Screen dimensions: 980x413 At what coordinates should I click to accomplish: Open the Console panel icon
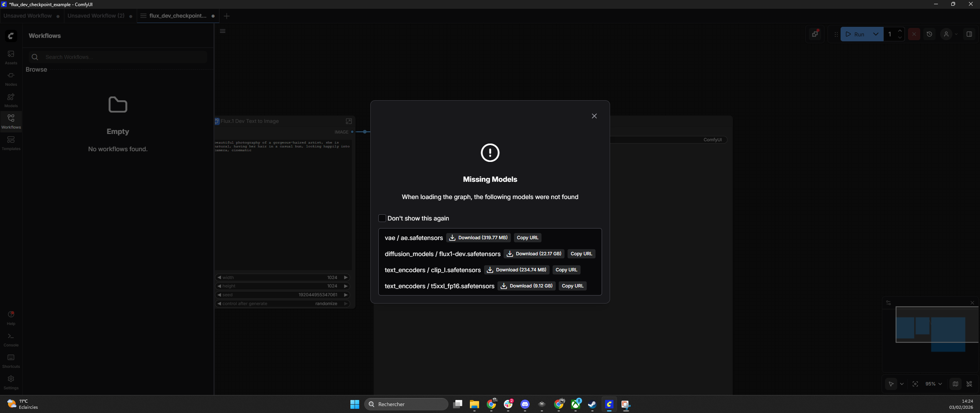11,339
